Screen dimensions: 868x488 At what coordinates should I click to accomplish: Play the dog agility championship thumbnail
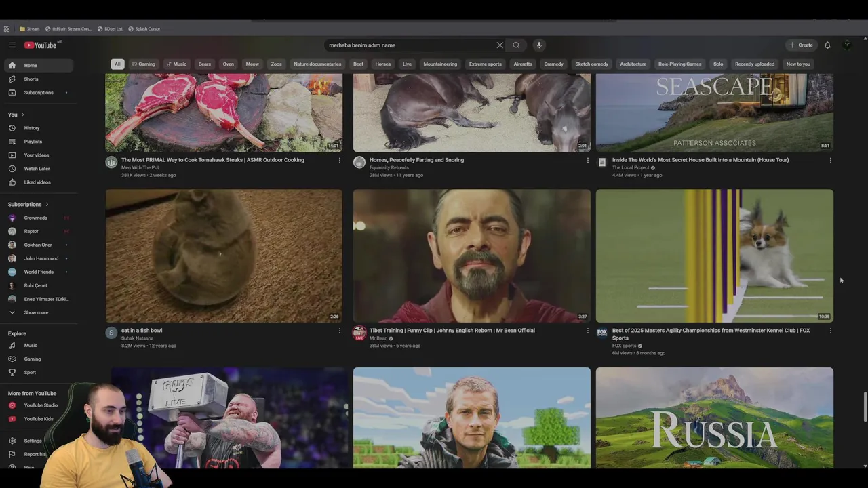coord(715,256)
